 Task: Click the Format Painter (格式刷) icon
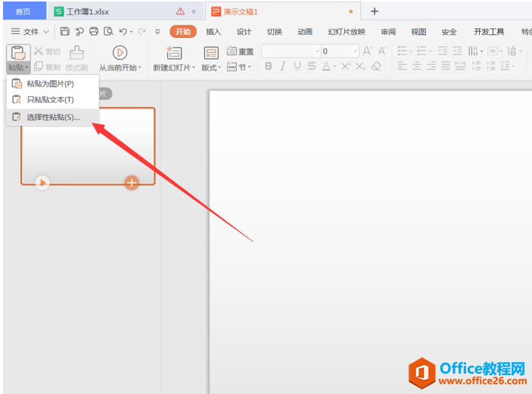click(x=76, y=53)
